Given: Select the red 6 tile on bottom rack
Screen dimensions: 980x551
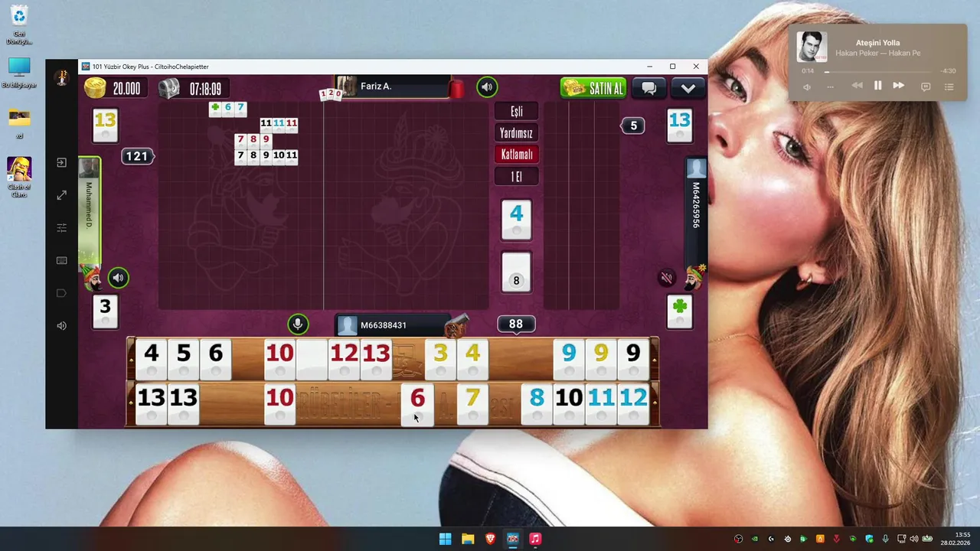Looking at the screenshot, I should click(x=417, y=404).
